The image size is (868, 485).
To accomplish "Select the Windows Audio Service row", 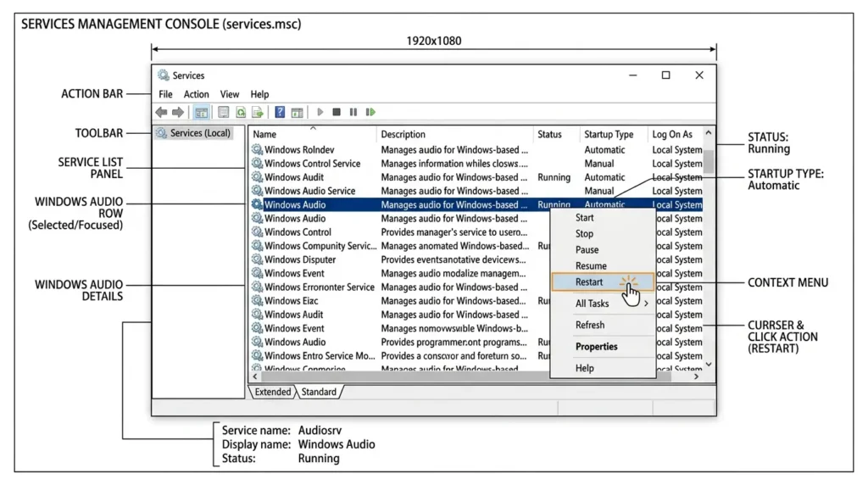I will point(476,191).
